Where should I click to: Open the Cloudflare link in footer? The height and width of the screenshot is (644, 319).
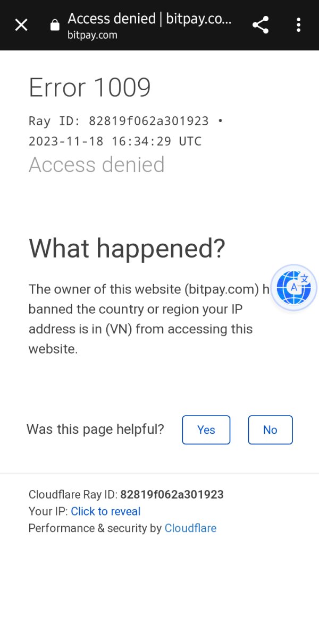[x=190, y=528]
